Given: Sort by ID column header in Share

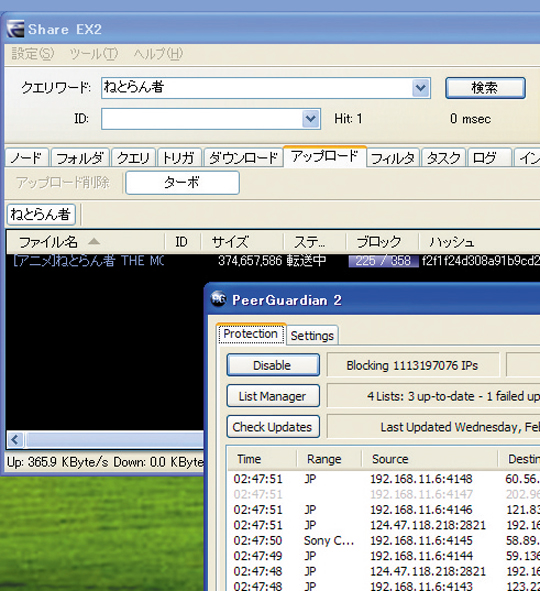Looking at the screenshot, I should tap(182, 242).
